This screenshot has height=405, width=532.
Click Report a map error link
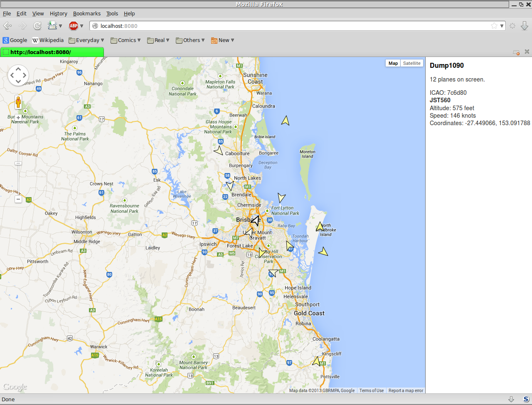[x=406, y=390]
